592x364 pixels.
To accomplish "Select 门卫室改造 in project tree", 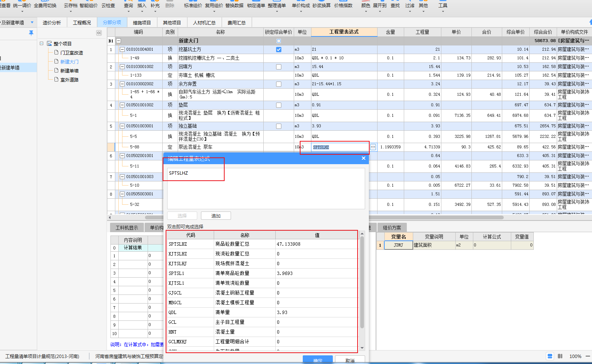I will 71,53.
